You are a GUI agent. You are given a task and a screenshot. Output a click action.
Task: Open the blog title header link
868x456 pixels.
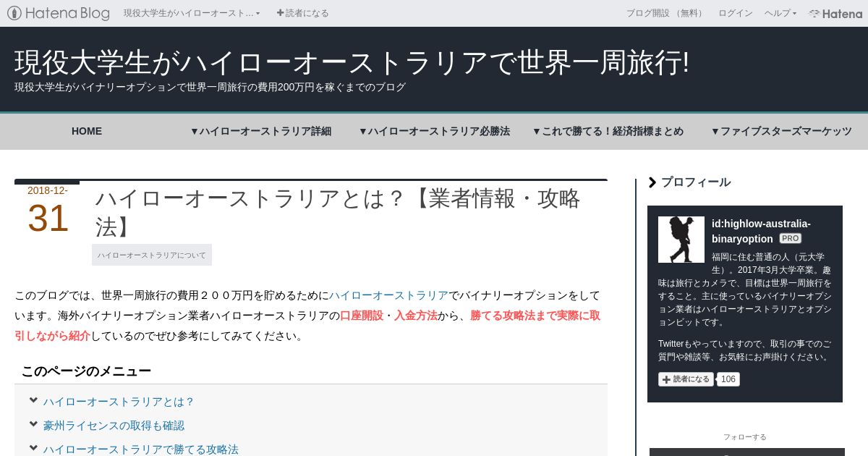coord(352,62)
